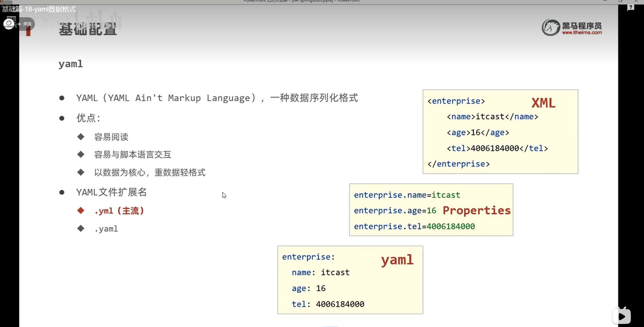The height and width of the screenshot is (327, 644).
Task: Click the red '.yml (主流)' item
Action: (x=120, y=211)
